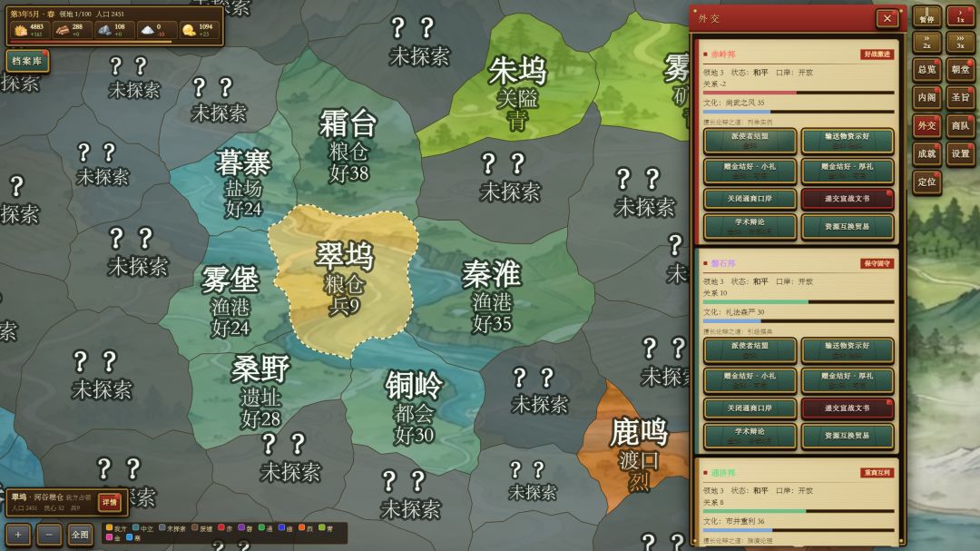Viewport: 980px width, 551px height.
Task: Click the 好战激进 tag on 赤岭邦
Action: click(x=877, y=54)
